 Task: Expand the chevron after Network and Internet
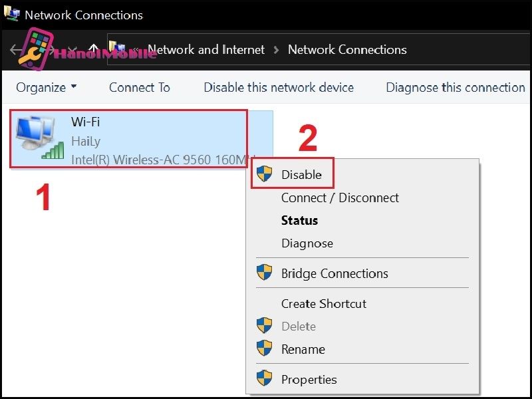coord(276,51)
